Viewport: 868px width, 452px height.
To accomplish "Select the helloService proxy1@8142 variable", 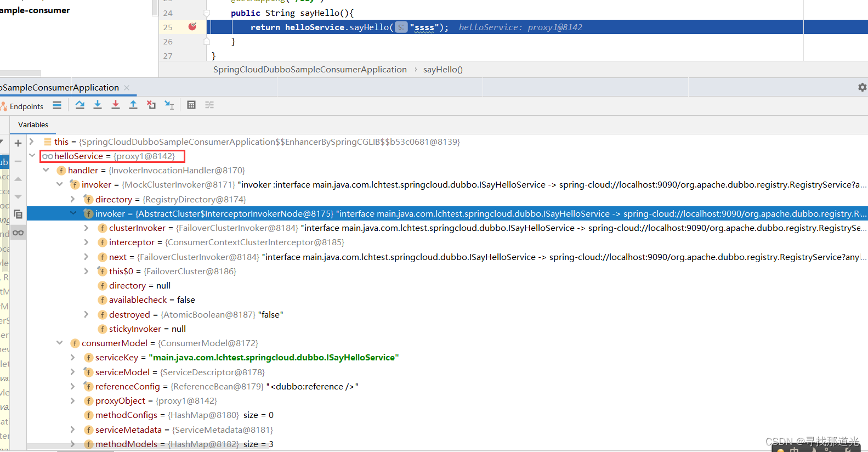I will pyautogui.click(x=112, y=156).
